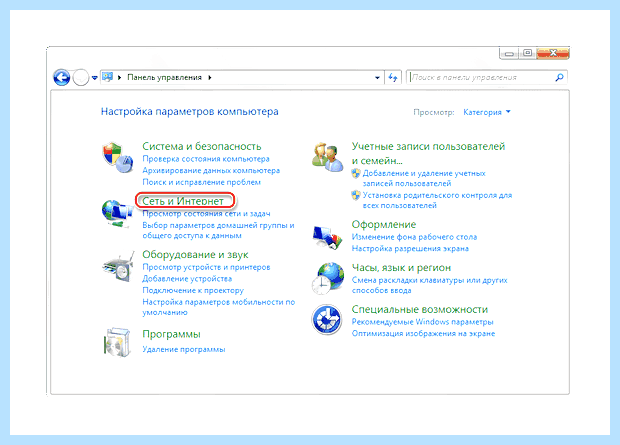This screenshot has width=620, height=445.
Task: Open Сеть и Интернет category
Action: coord(183,201)
